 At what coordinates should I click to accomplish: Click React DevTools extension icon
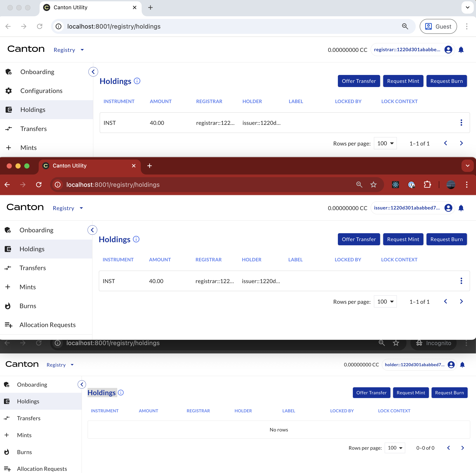[x=395, y=185]
